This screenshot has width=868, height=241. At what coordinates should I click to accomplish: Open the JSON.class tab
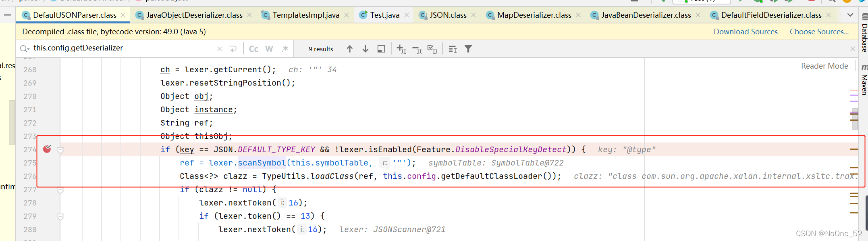coord(448,15)
